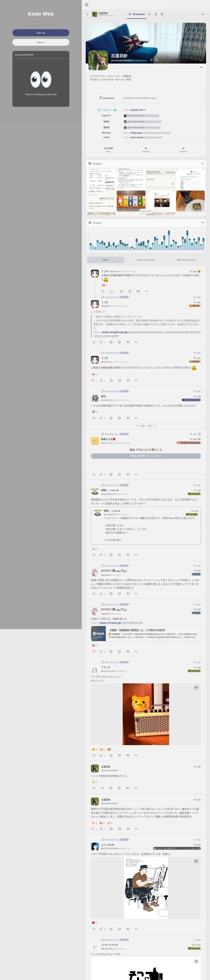Select Posts and replies tab
The height and width of the screenshot is (980, 210).
[x=146, y=260]
